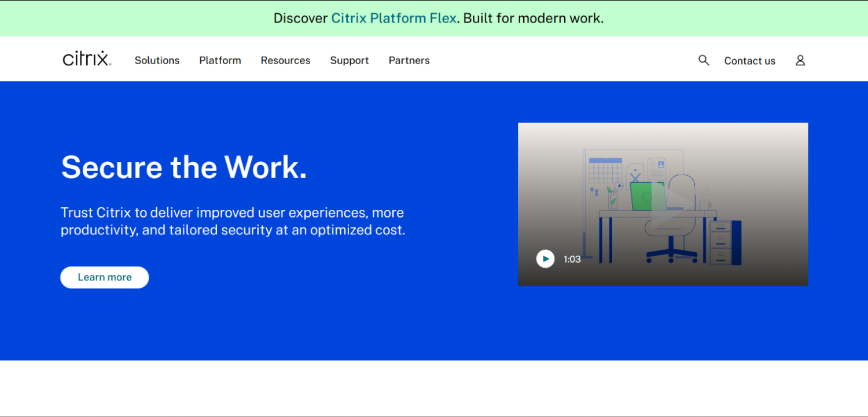
Task: Open the Support menu
Action: click(x=350, y=60)
